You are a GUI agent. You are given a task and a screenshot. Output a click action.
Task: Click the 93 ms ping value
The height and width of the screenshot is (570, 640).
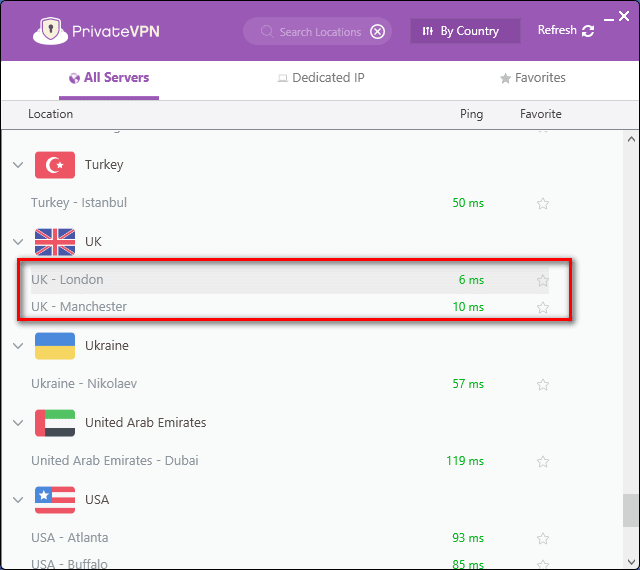[x=468, y=538]
